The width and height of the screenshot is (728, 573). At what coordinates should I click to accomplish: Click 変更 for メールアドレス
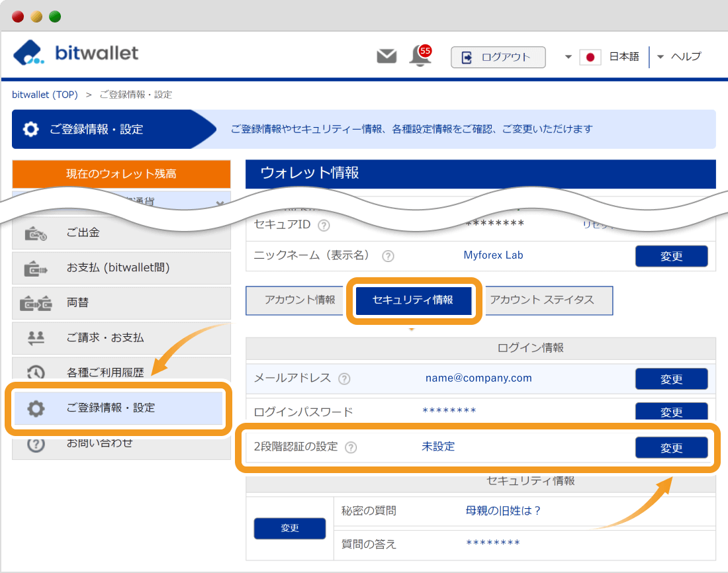coord(671,379)
